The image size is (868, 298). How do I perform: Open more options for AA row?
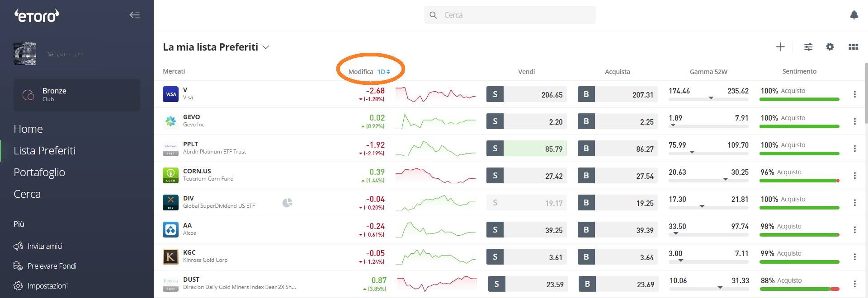[x=854, y=229]
